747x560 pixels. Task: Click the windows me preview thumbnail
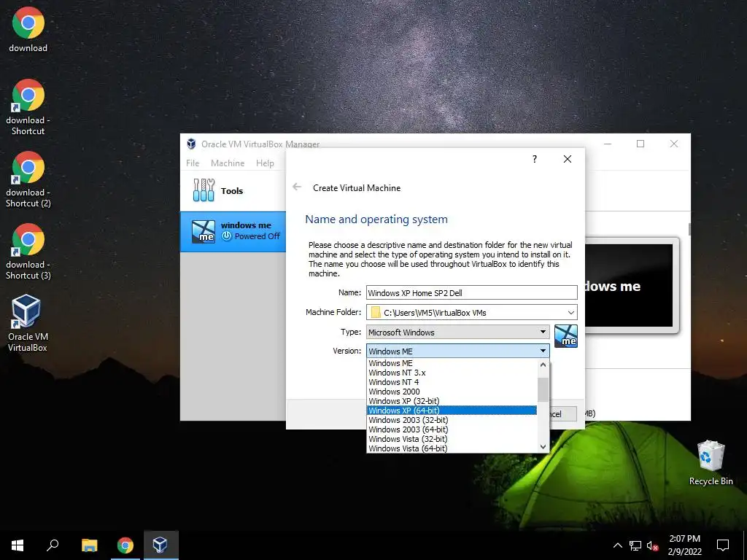coord(629,285)
